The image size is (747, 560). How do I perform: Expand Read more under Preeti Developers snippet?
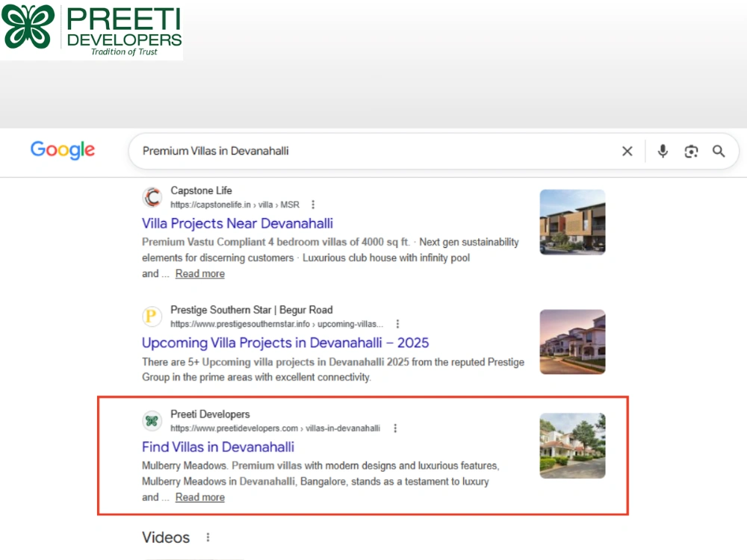200,497
